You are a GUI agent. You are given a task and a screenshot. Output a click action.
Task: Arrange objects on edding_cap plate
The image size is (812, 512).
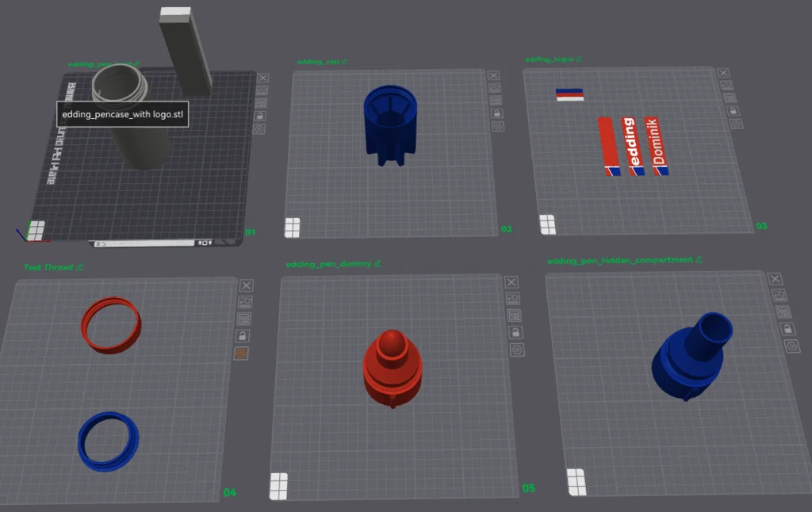click(496, 101)
